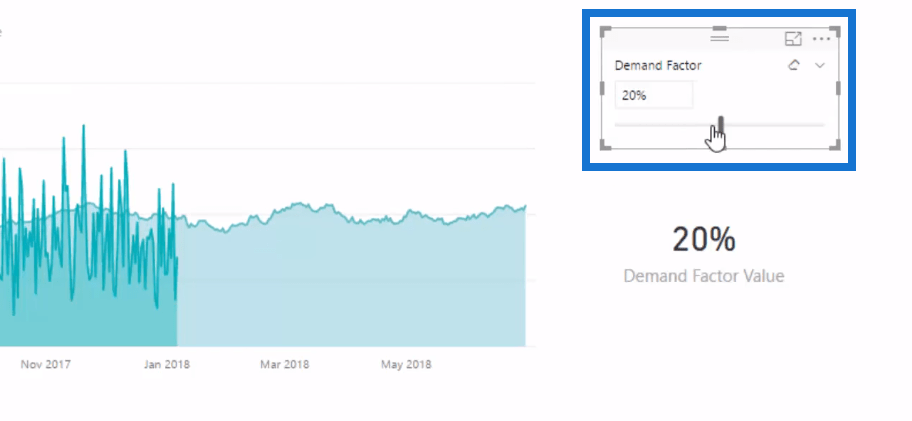Click the slider track right of the handle
This screenshot has width=912, height=421.
pyautogui.click(x=774, y=124)
